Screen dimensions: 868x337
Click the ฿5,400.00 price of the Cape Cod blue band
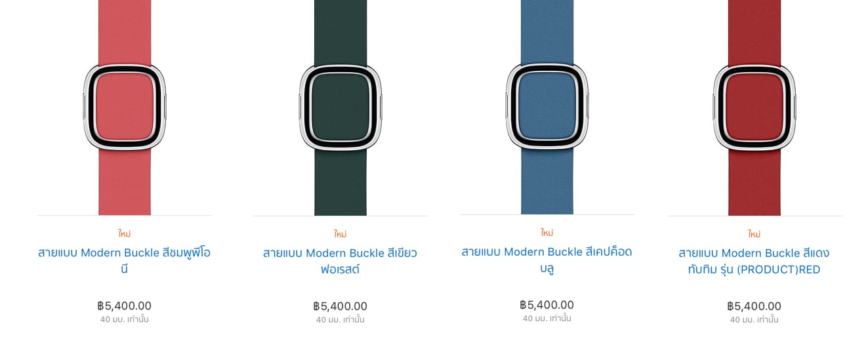547,305
